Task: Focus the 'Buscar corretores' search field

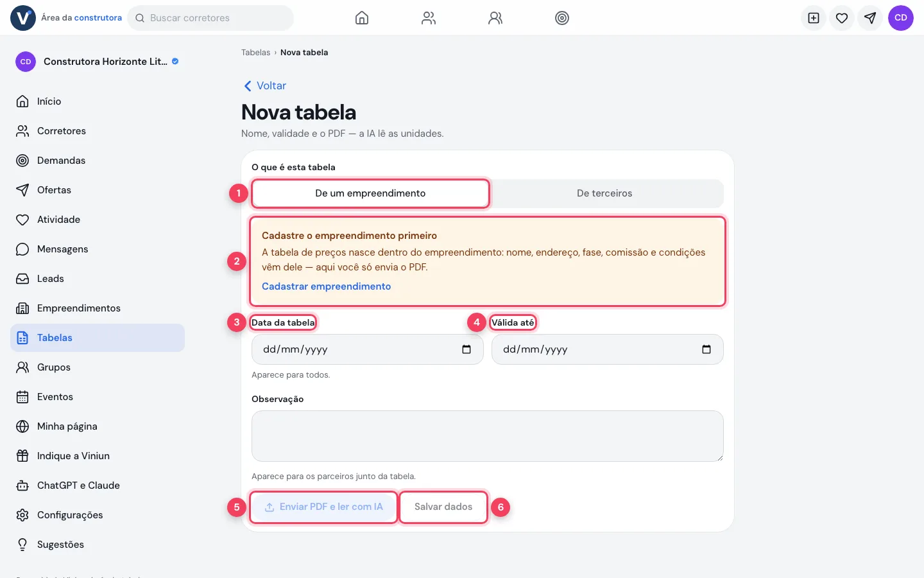Action: (210, 18)
